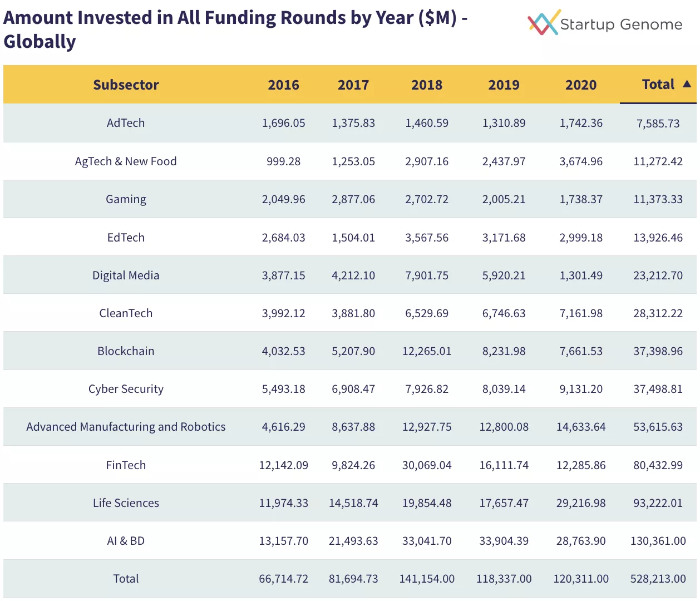Click the Startup Genome logo icon
Image resolution: width=700 pixels, height=601 pixels.
[x=543, y=23]
